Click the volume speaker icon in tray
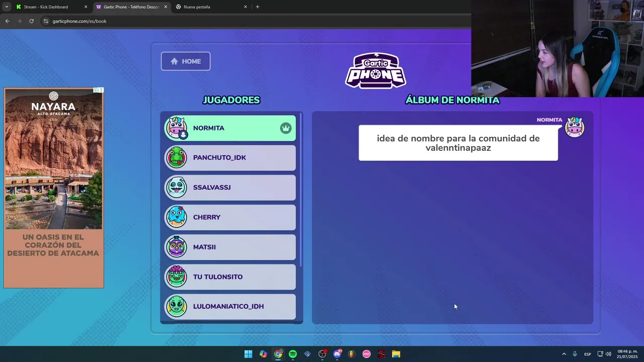 [x=608, y=354]
